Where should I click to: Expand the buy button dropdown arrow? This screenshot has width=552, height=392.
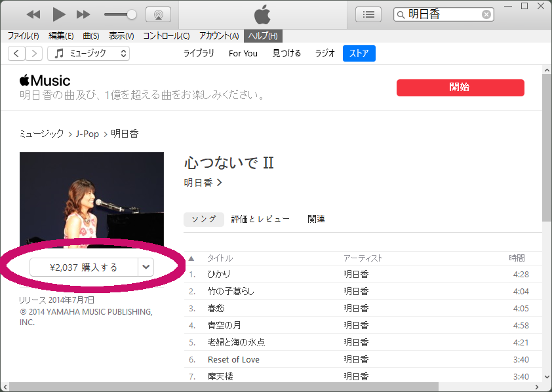[146, 267]
